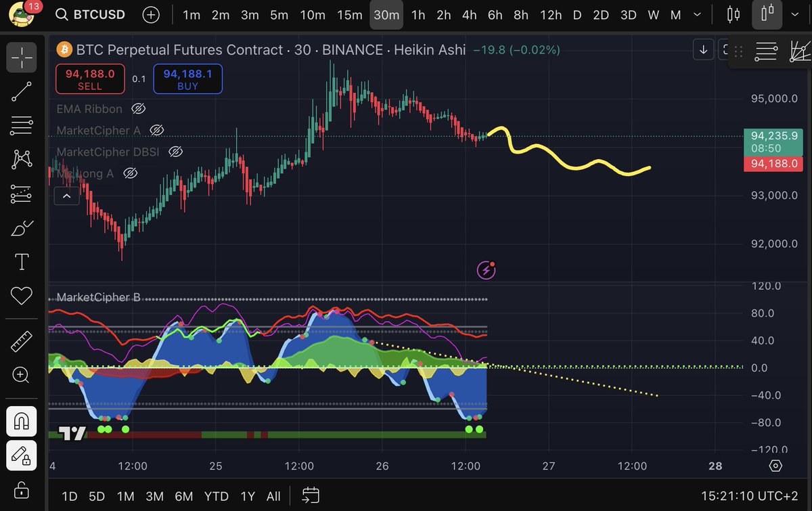Open the Fibonacci lines tool in left sidebar

(22, 125)
